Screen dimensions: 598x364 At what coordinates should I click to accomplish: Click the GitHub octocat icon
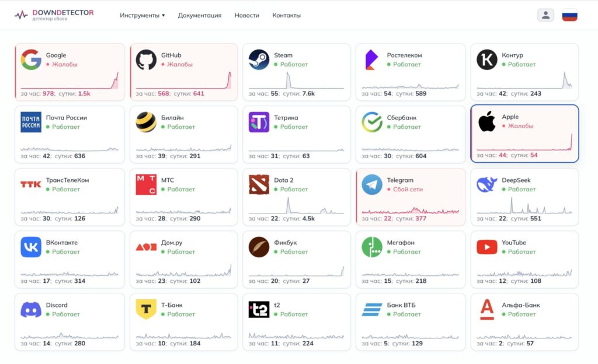pyautogui.click(x=146, y=60)
